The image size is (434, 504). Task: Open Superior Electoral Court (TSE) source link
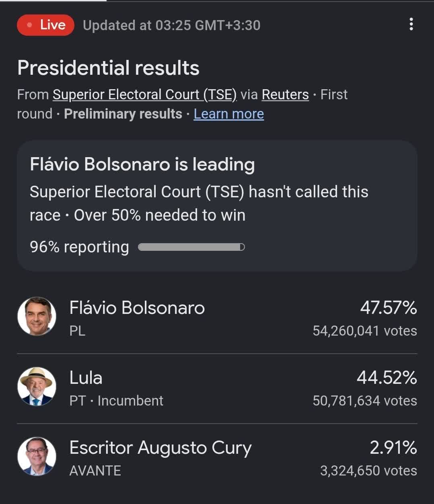145,94
